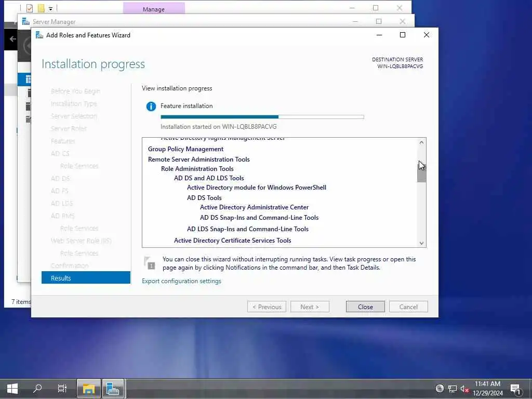Click the Previous button
532x399 pixels.
click(x=267, y=307)
